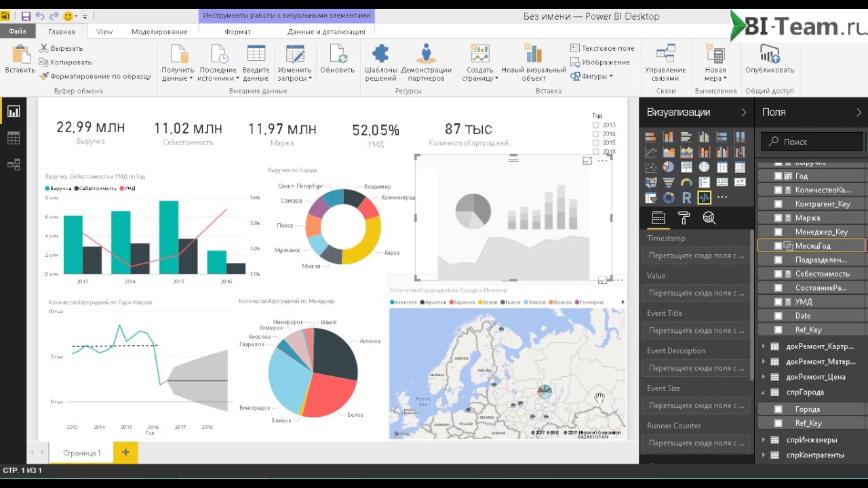Click Форматирование по образцу format painter
The height and width of the screenshot is (488, 868).
[95, 77]
